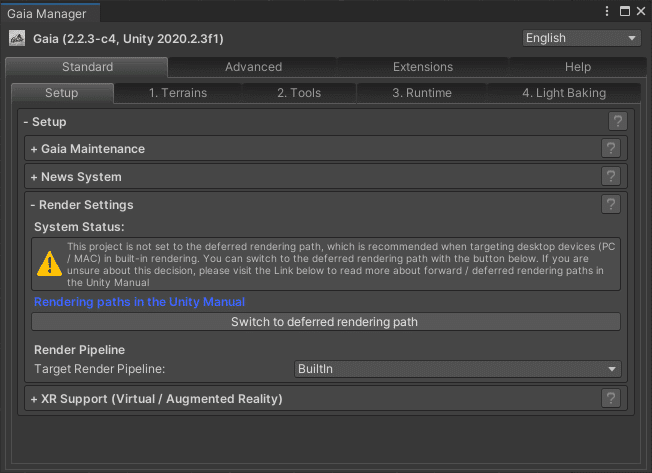Switch to the Extensions tab
The image size is (652, 473).
(422, 67)
